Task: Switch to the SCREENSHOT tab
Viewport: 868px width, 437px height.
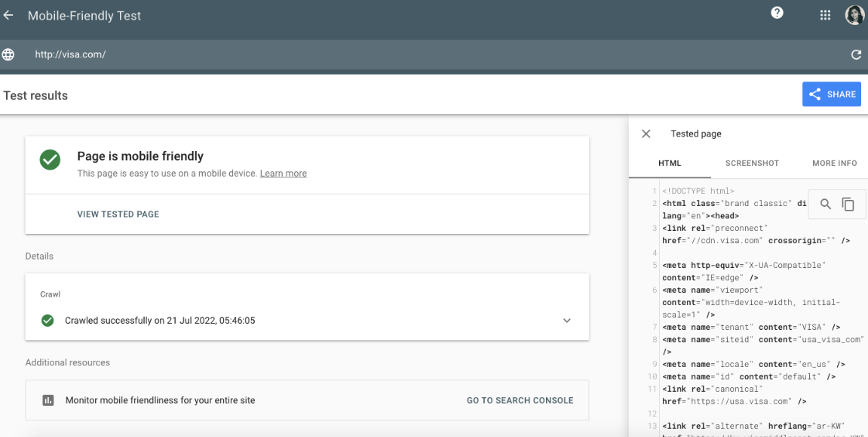Action: click(x=752, y=163)
